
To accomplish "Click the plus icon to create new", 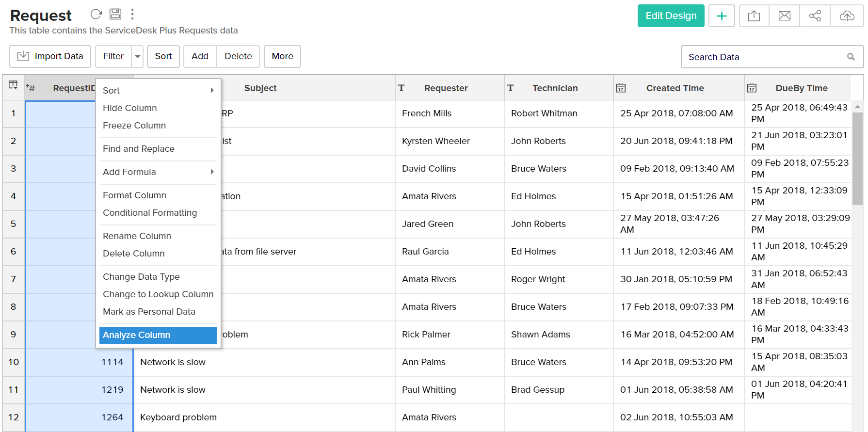I will tap(722, 16).
